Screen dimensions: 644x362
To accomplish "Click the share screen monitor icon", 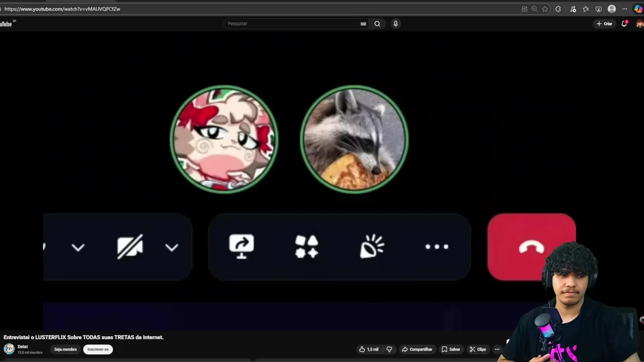I will [242, 246].
